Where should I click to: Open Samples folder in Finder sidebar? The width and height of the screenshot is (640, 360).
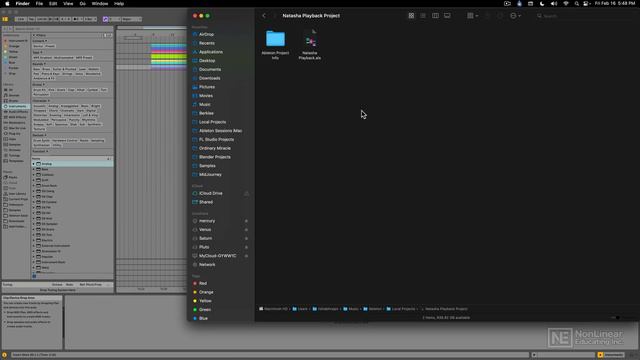coord(207,166)
